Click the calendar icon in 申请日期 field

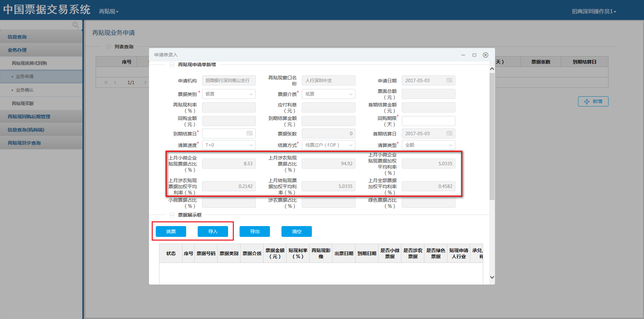pyautogui.click(x=449, y=80)
